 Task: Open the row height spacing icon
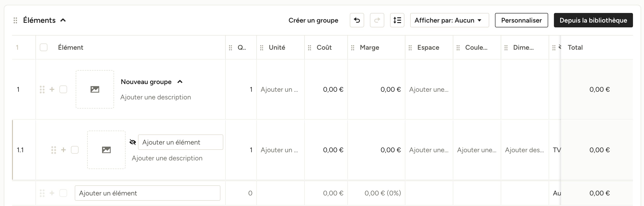click(x=397, y=20)
